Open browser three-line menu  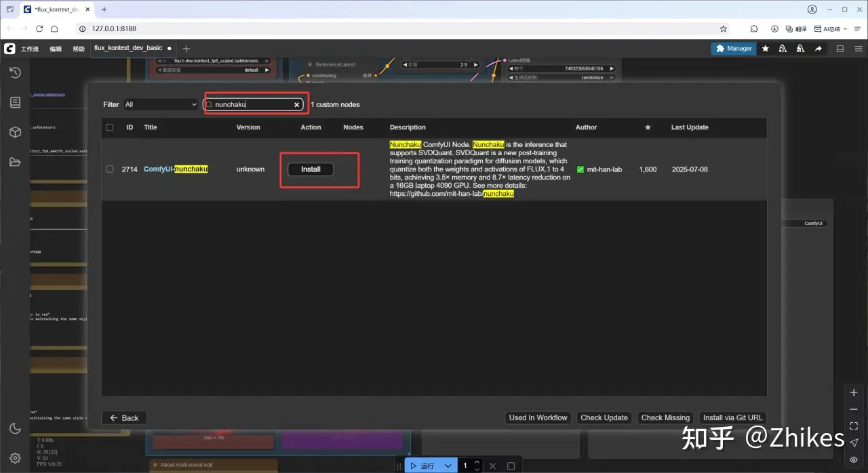(x=858, y=29)
